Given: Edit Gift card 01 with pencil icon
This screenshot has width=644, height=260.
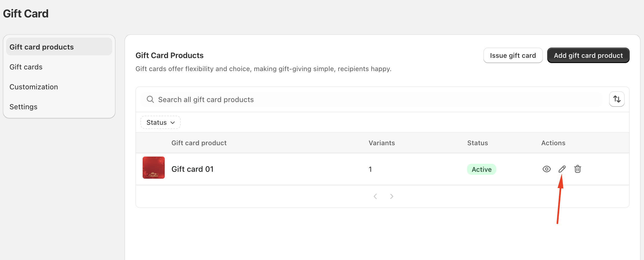Looking at the screenshot, I should 562,169.
